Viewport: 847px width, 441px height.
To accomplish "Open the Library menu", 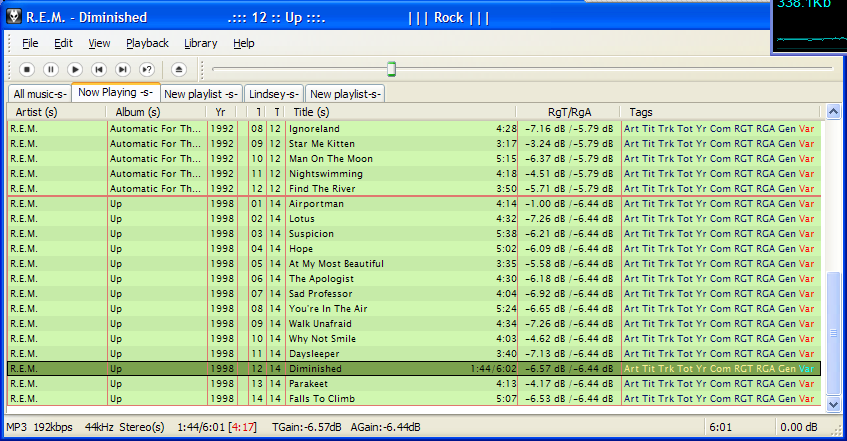I will (200, 43).
